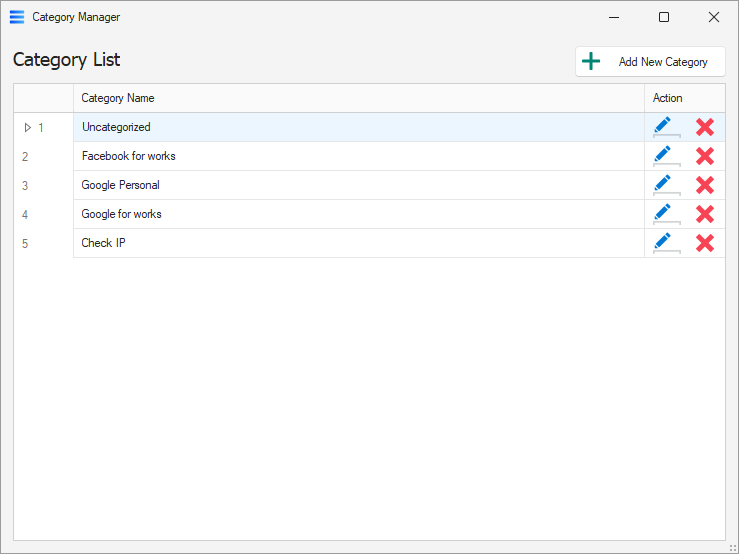
Task: Delete the Google Personal category
Action: point(705,185)
